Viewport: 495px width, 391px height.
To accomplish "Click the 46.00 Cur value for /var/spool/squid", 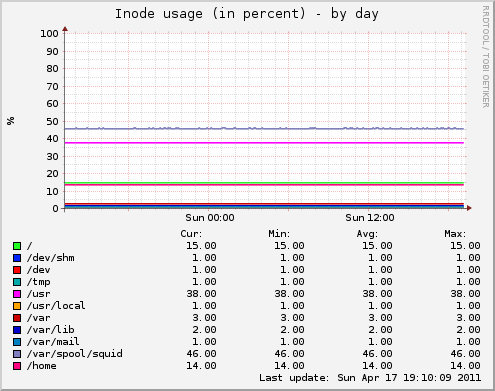I will (x=201, y=354).
